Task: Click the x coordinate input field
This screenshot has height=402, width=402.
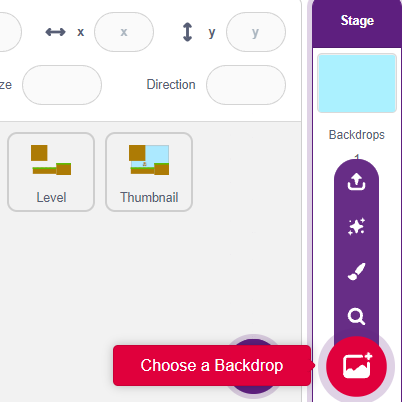Action: pyautogui.click(x=124, y=32)
